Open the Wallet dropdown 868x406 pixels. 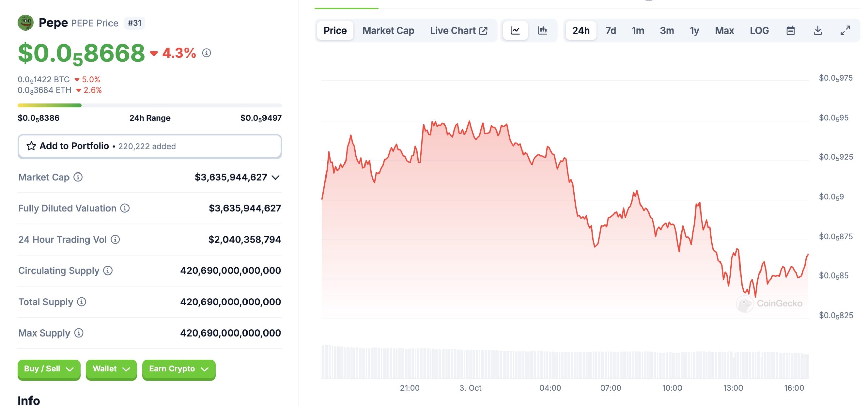(x=111, y=369)
